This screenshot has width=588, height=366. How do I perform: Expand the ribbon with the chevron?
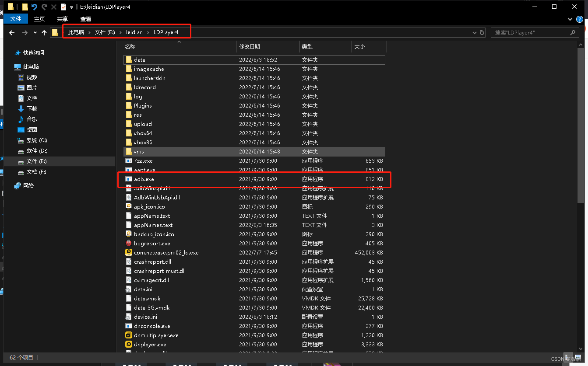pos(570,19)
